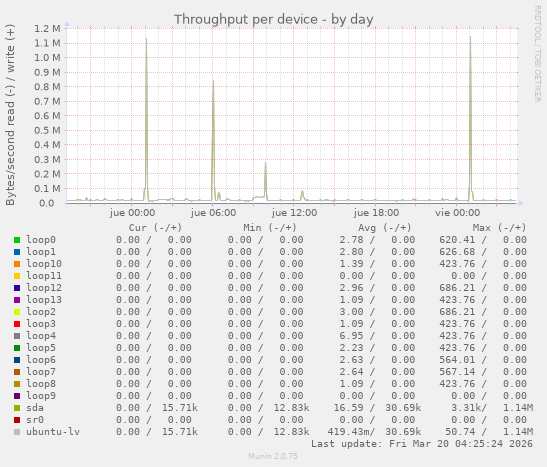This screenshot has height=467, width=547.
Task: Click the loop6 navy legend swatch
Action: pyautogui.click(x=17, y=360)
